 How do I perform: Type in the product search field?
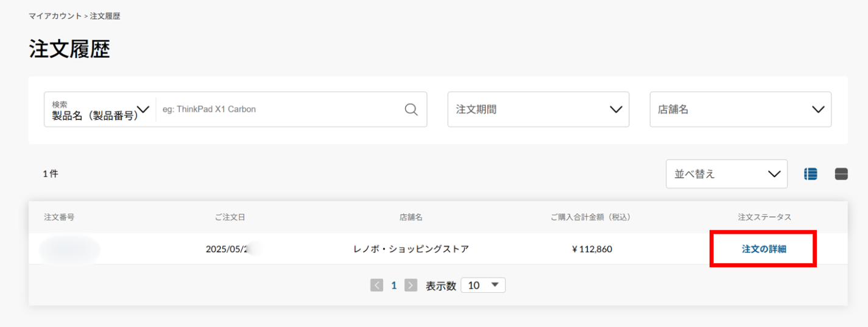(277, 110)
